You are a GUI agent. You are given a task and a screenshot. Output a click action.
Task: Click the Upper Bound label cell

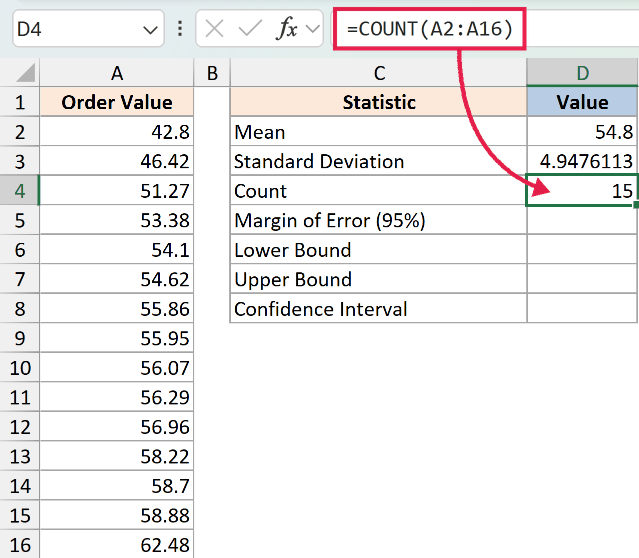(x=379, y=279)
